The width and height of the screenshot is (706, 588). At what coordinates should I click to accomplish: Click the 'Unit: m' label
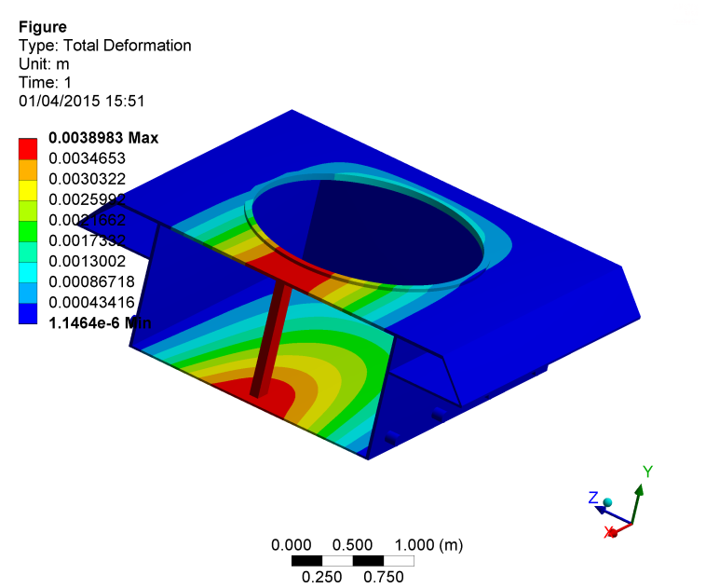tap(44, 64)
